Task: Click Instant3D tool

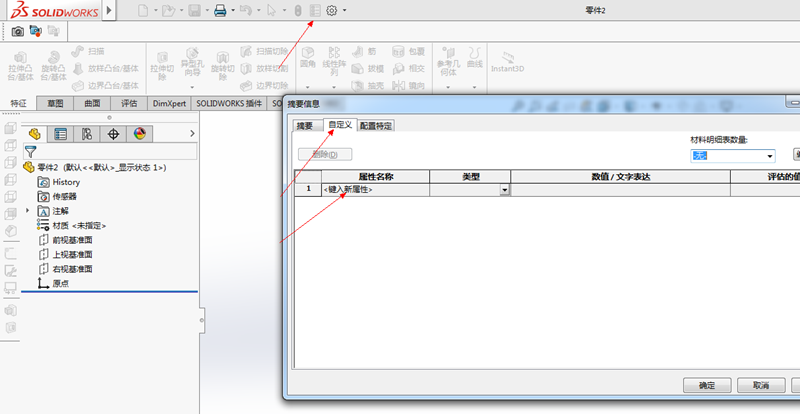Action: coord(507,62)
